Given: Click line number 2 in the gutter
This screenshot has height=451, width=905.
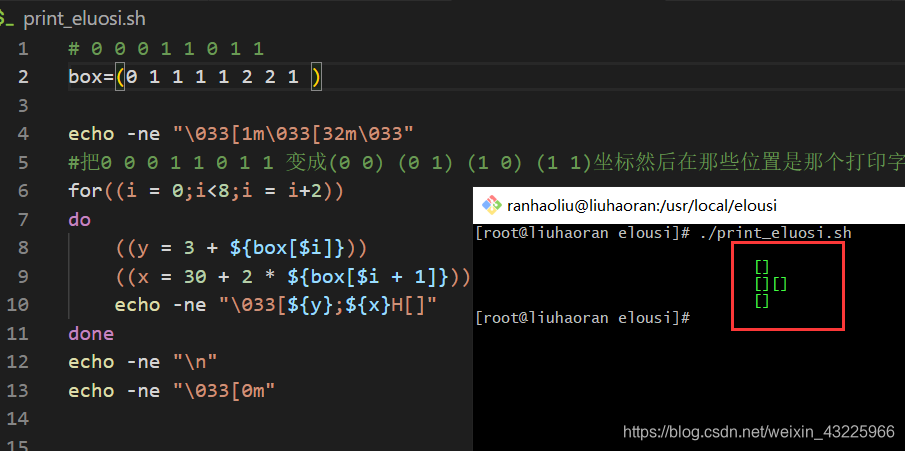Looking at the screenshot, I should (23, 77).
